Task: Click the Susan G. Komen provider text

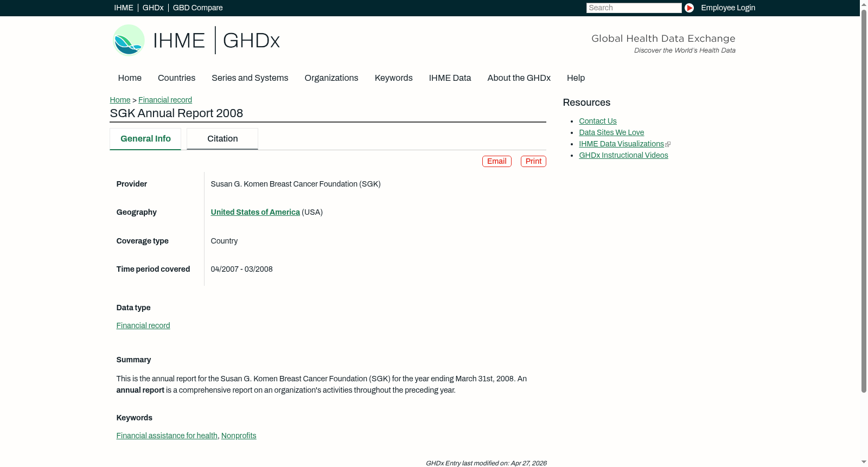Action: [296, 184]
